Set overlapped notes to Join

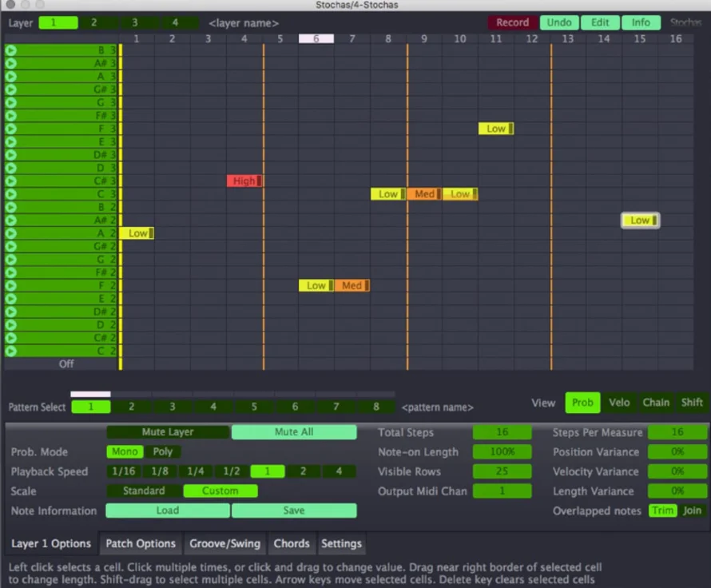pos(692,511)
